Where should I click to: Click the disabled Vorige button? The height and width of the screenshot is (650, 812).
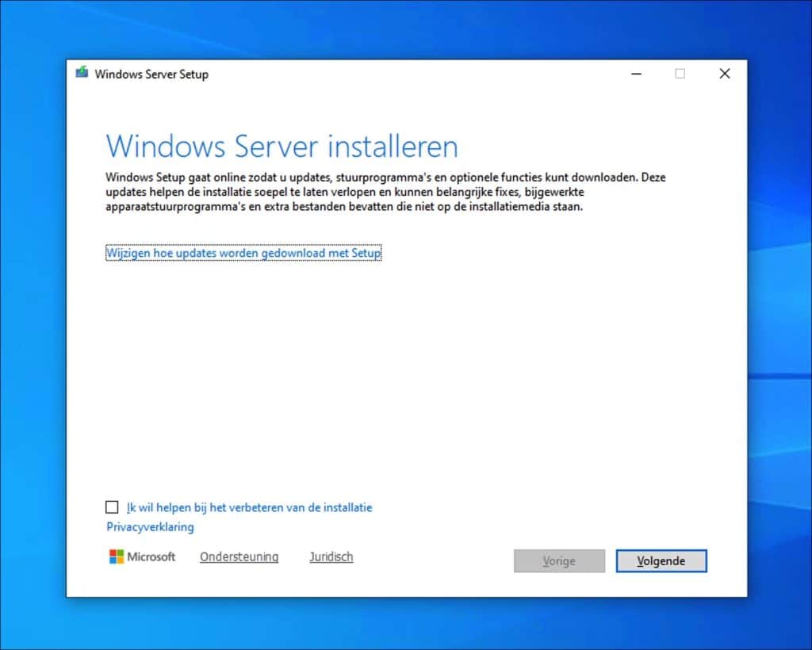coord(559,561)
